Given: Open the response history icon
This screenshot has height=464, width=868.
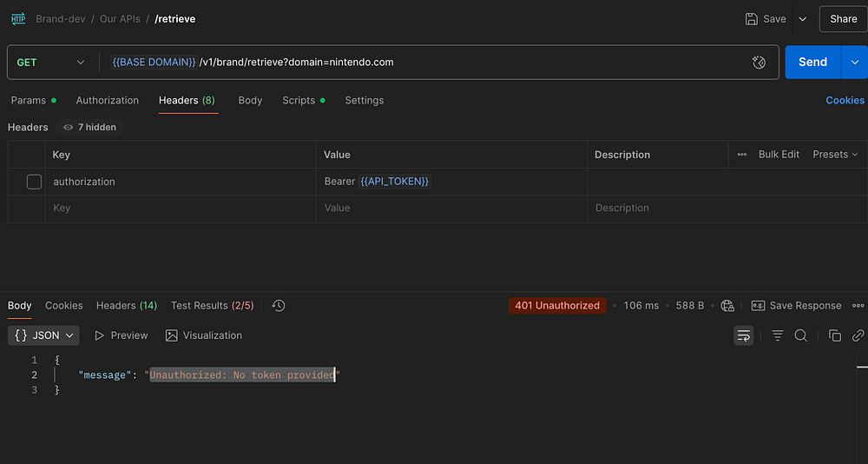Looking at the screenshot, I should [x=279, y=306].
